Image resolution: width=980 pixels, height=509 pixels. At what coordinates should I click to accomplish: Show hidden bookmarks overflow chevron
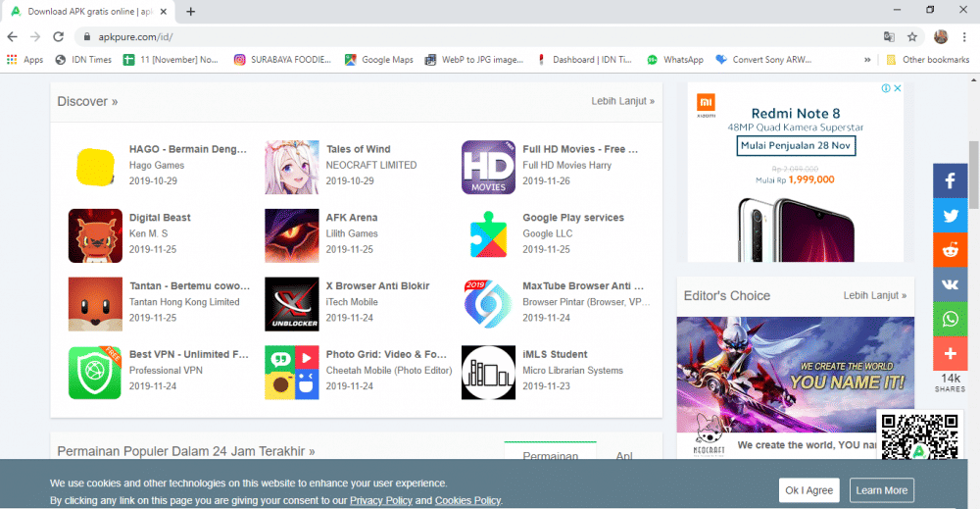(867, 60)
